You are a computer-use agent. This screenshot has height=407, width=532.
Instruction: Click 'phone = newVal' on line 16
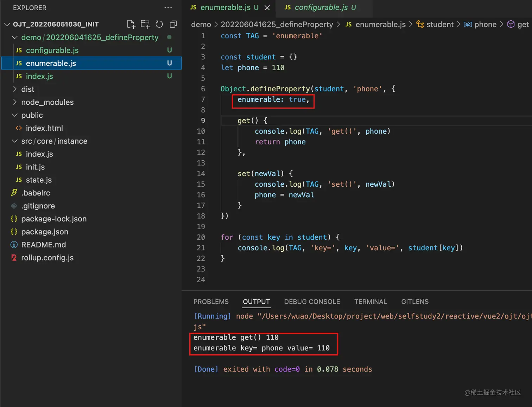[x=284, y=195]
